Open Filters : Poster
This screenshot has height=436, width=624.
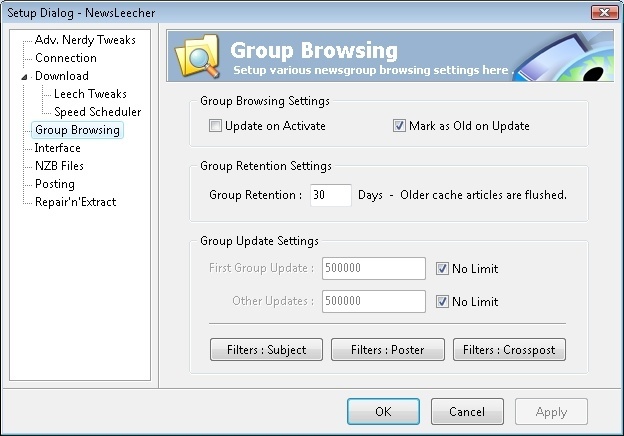pyautogui.click(x=388, y=350)
